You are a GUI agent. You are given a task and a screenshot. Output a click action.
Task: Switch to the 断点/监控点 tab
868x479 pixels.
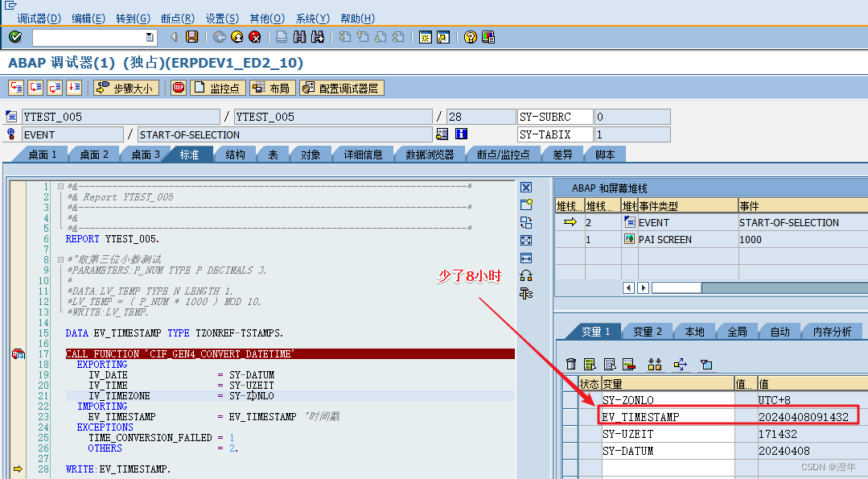pyautogui.click(x=503, y=155)
